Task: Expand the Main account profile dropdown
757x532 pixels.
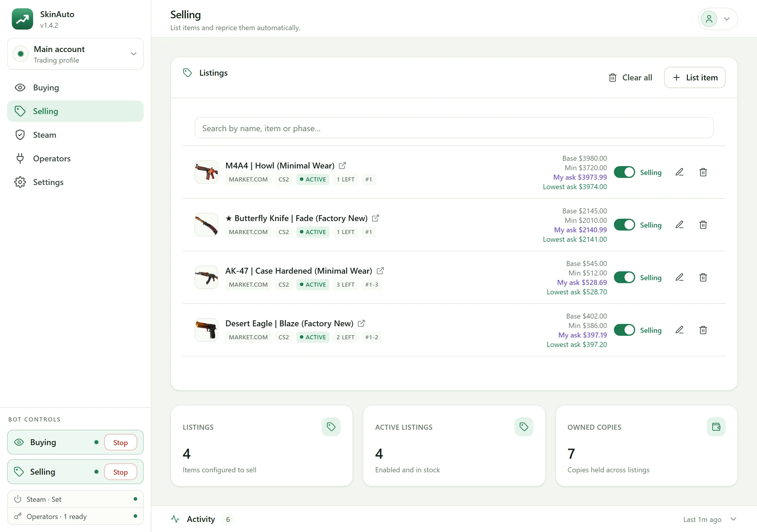Action: point(75,54)
